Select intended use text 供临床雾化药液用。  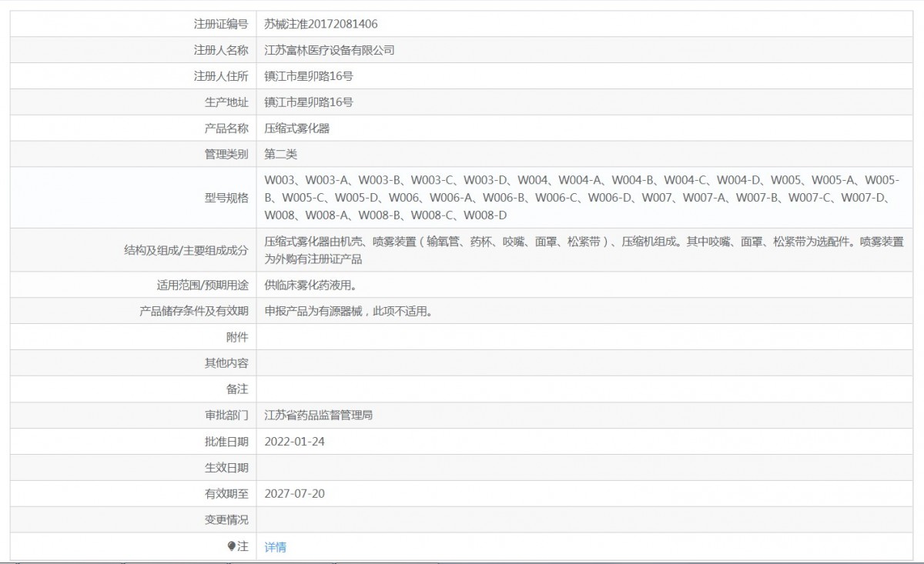pyautogui.click(x=310, y=285)
